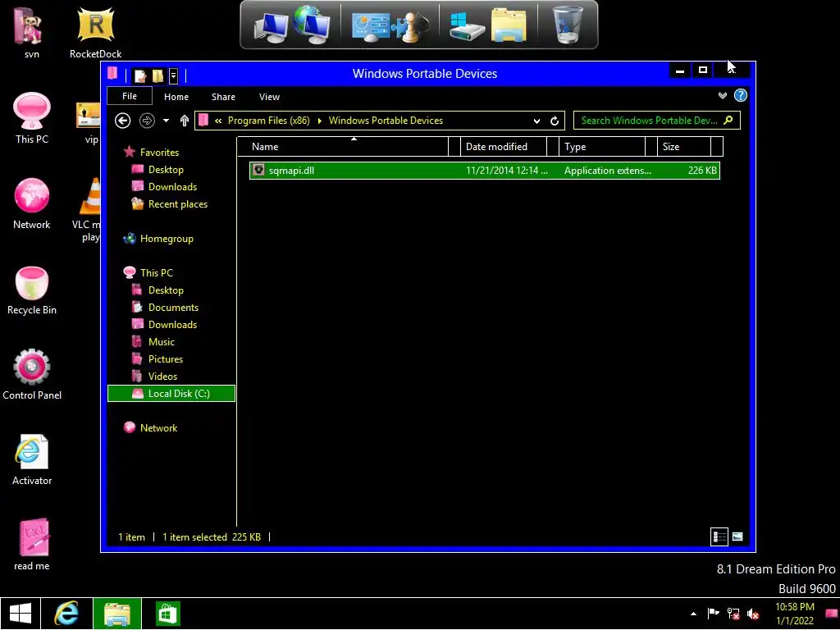Sort by Name column header
This screenshot has height=630, width=840.
[x=342, y=147]
